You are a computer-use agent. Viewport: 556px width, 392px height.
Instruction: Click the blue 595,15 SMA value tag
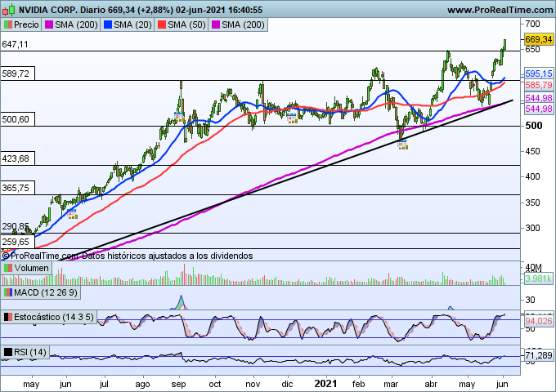(538, 73)
